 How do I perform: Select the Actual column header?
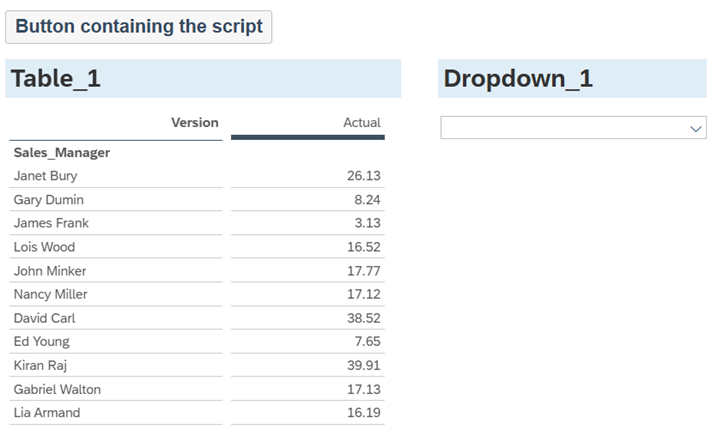[x=361, y=123]
